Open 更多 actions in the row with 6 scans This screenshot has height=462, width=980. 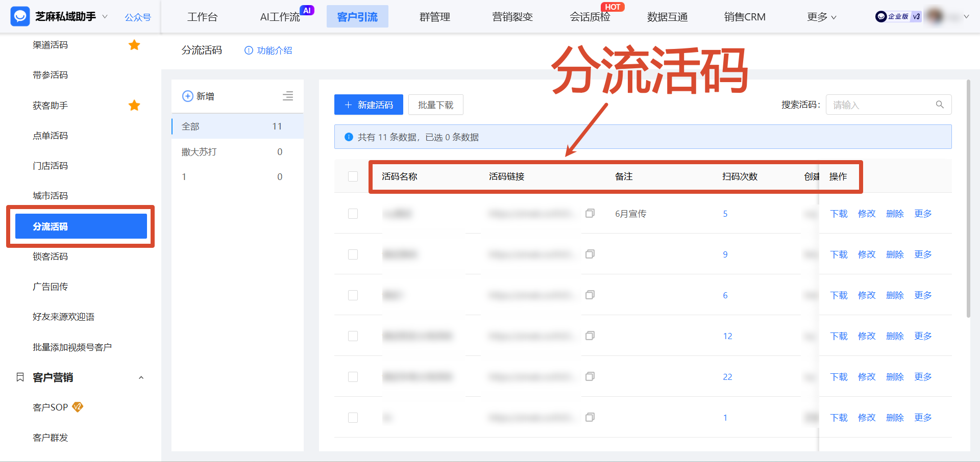[x=923, y=295]
